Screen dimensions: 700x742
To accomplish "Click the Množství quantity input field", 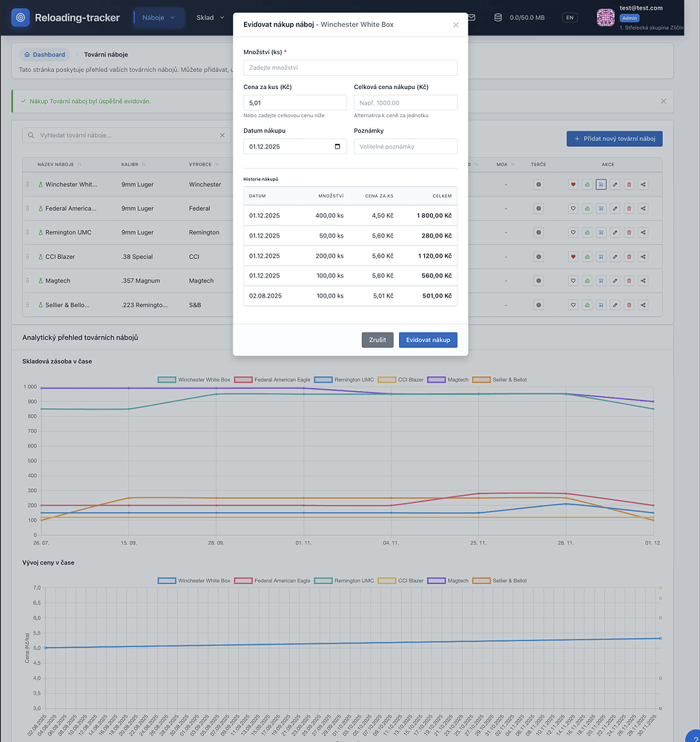I will 350,68.
